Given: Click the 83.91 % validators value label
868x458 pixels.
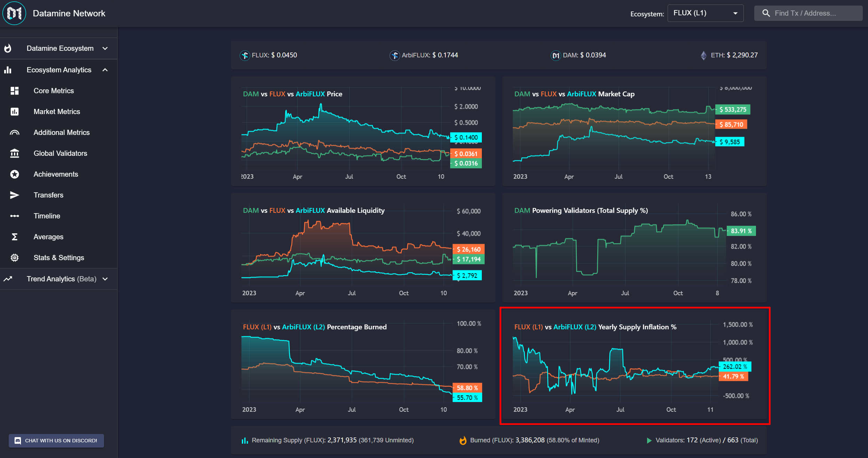Looking at the screenshot, I should tap(741, 231).
